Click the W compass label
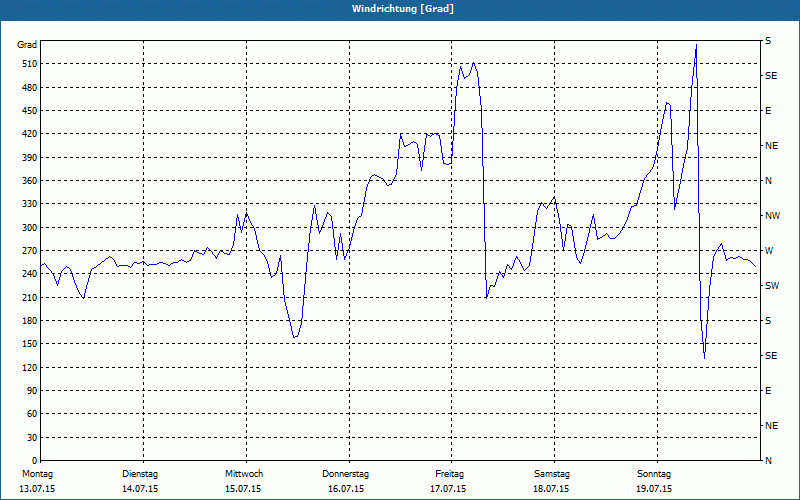The image size is (800, 500). tap(769, 251)
